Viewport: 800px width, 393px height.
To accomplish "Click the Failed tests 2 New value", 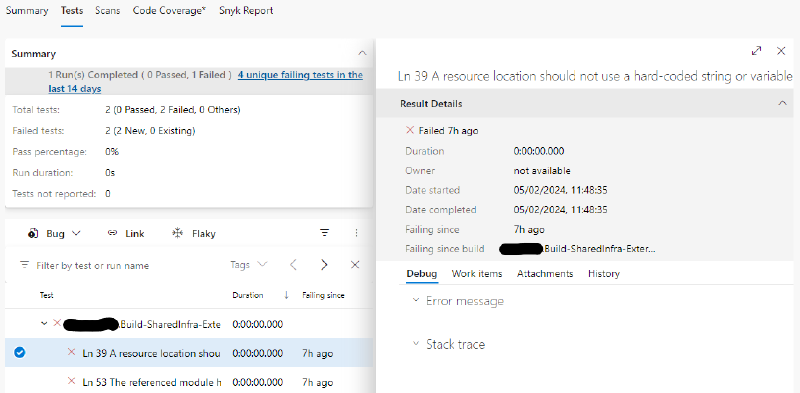I will [x=151, y=131].
